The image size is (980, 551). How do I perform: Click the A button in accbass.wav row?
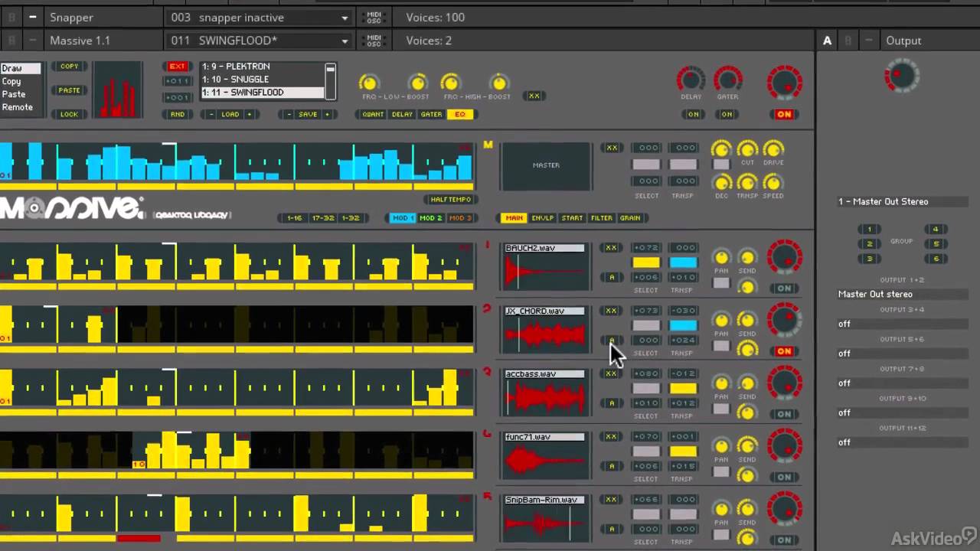tap(611, 403)
